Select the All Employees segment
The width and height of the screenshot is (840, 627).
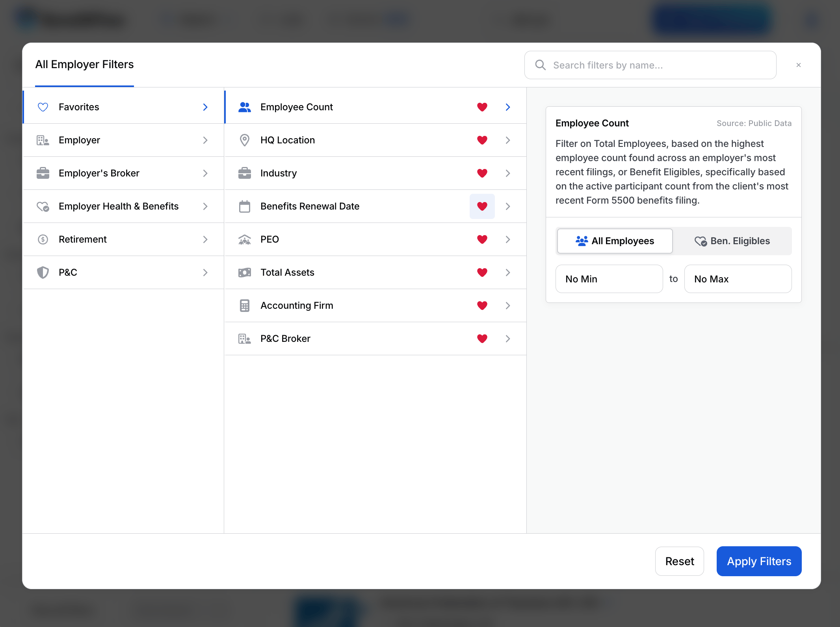(615, 241)
